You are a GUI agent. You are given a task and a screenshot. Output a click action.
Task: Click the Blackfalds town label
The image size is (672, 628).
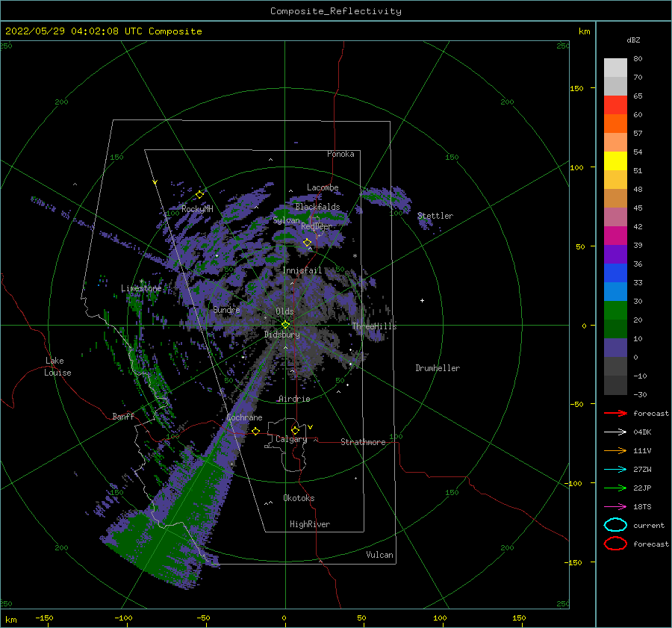(x=317, y=207)
